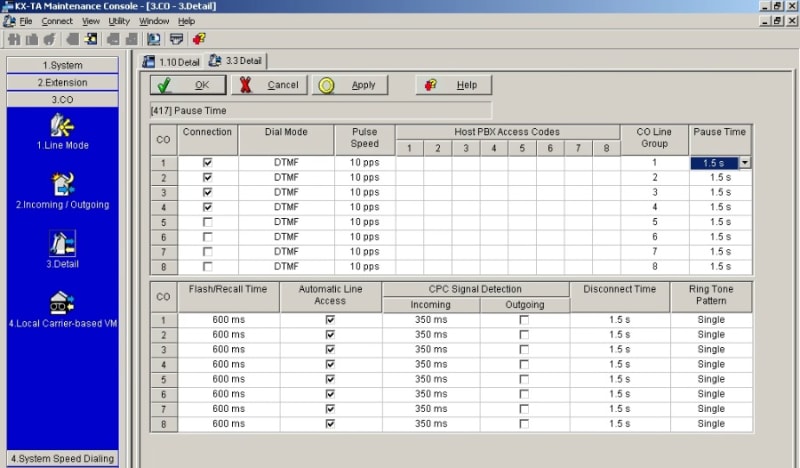Click the red question-mark help toolbar icon
This screenshot has height=468, width=800.
click(x=199, y=39)
